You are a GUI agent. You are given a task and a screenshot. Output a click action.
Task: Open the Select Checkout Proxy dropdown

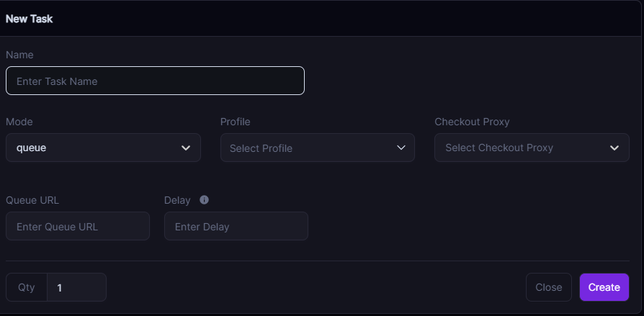pos(532,148)
